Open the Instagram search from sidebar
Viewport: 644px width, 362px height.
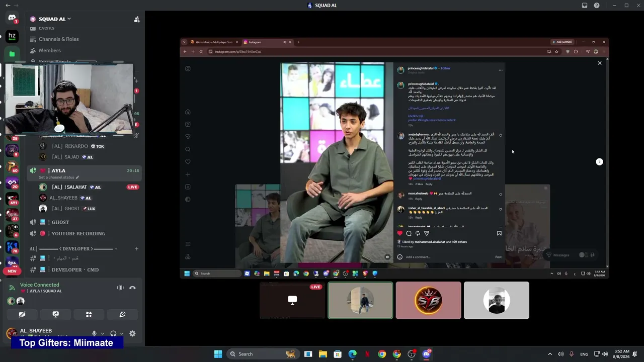(188, 149)
